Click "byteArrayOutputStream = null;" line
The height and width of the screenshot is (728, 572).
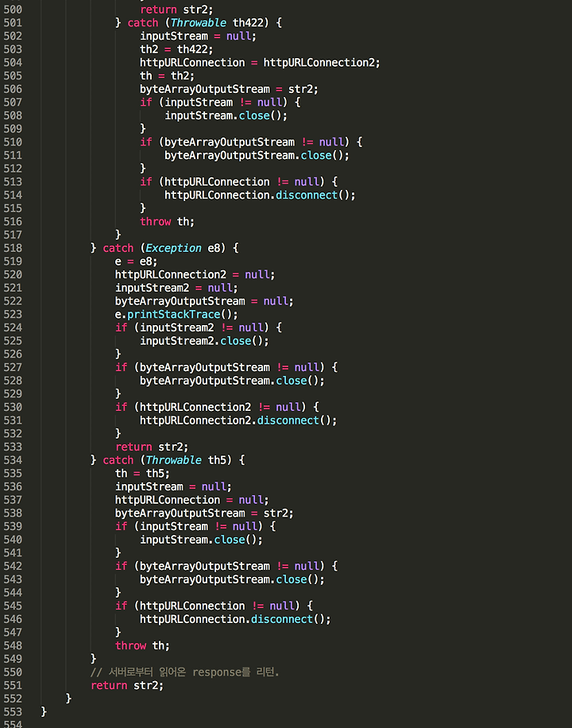coord(204,301)
